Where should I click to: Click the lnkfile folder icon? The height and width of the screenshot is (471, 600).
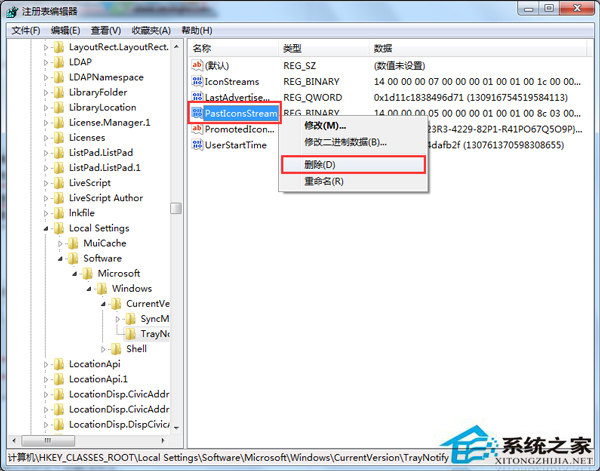coord(59,213)
